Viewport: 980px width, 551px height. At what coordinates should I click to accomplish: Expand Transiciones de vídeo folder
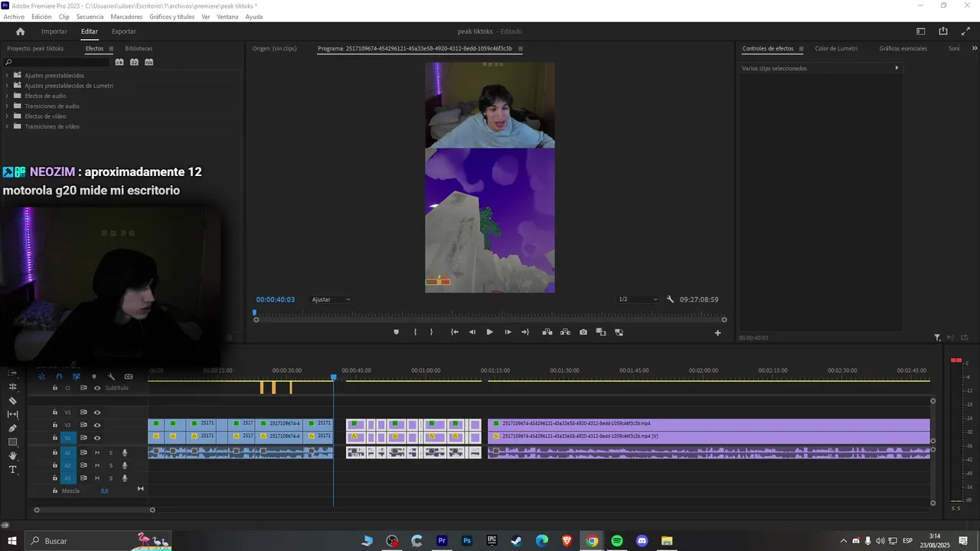(x=7, y=126)
